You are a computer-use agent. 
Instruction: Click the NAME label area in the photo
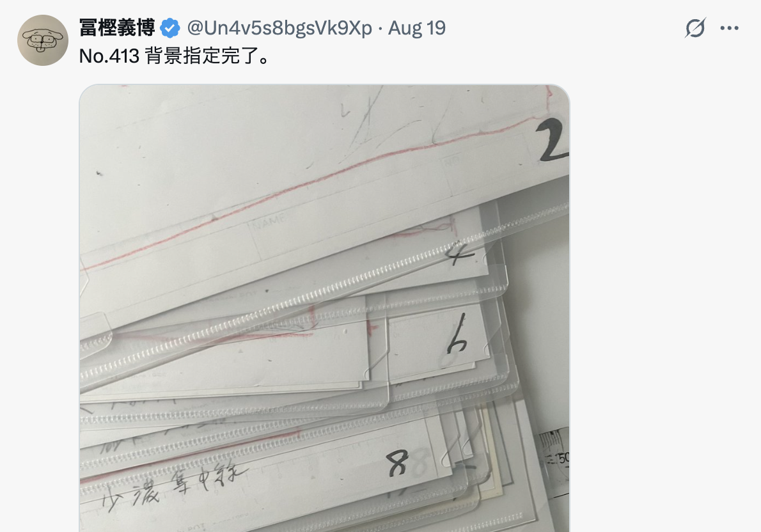pyautogui.click(x=268, y=222)
